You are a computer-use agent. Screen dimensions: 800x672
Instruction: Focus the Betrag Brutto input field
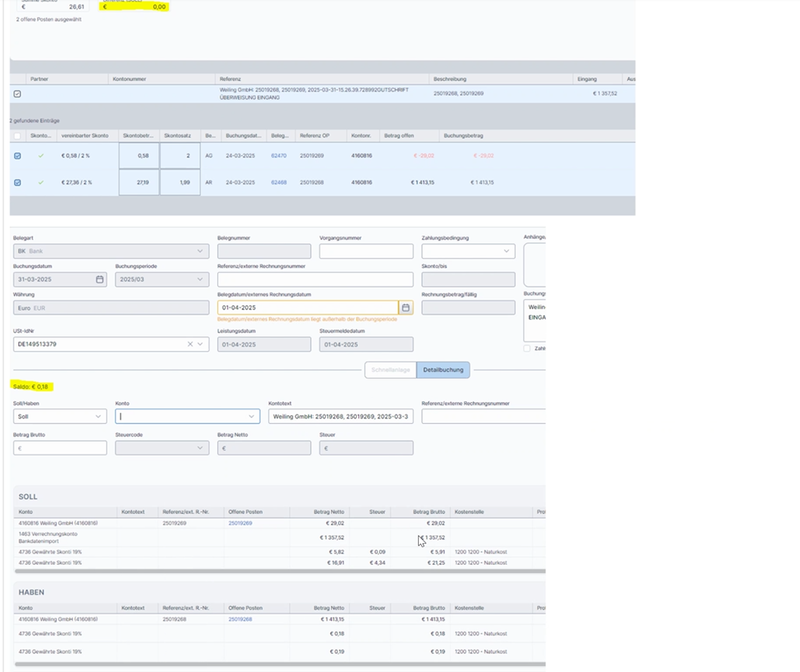(x=60, y=449)
